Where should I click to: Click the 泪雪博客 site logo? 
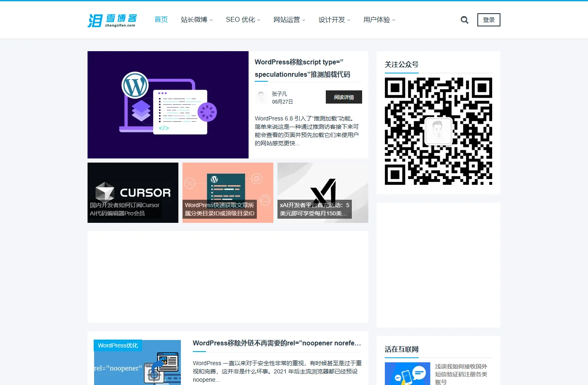pyautogui.click(x=112, y=20)
